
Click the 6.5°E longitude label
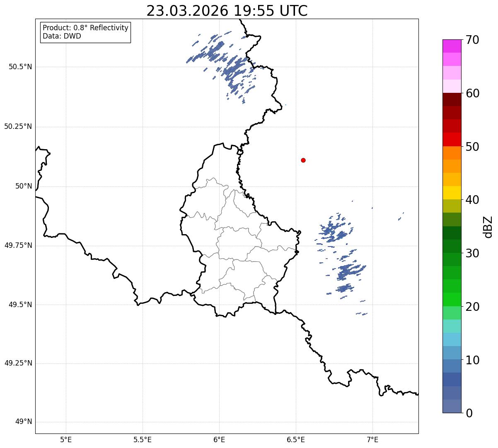[296, 439]
